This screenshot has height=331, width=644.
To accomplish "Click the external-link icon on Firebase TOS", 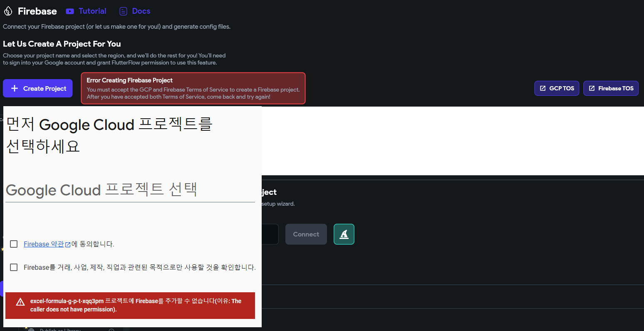I will [592, 88].
